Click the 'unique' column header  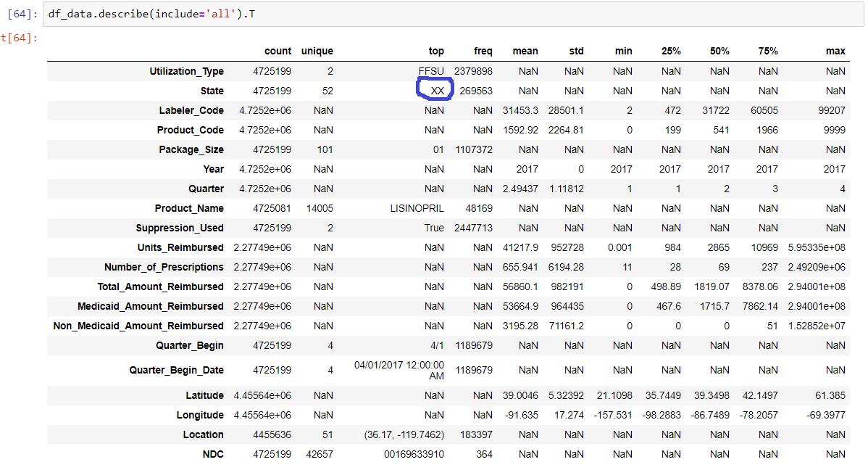(x=317, y=51)
